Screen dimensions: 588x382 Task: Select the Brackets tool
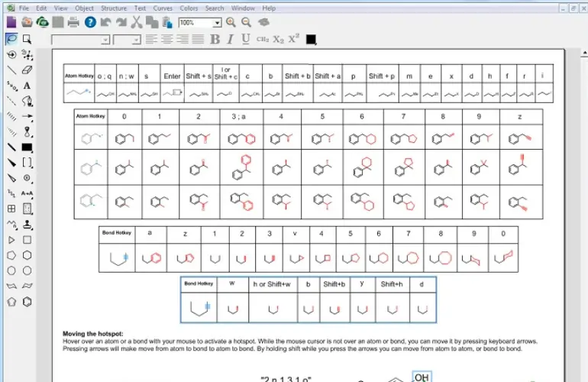pyautogui.click(x=27, y=163)
